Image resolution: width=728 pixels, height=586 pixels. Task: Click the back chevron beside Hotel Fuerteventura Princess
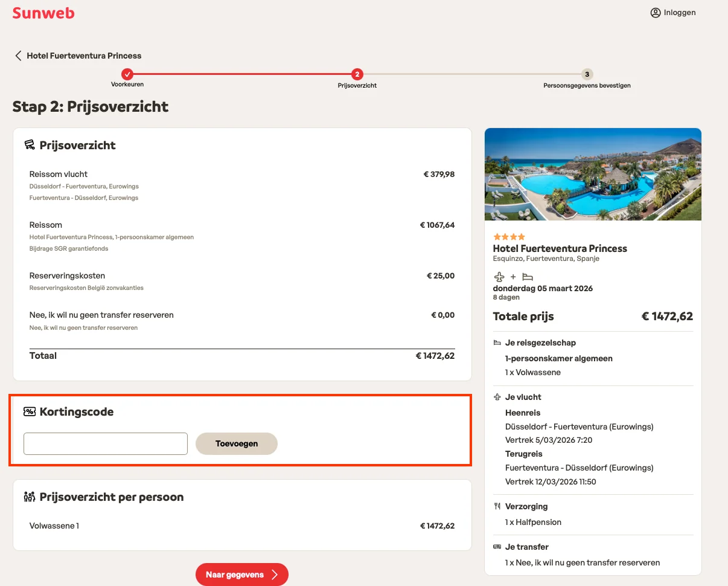[18, 55]
